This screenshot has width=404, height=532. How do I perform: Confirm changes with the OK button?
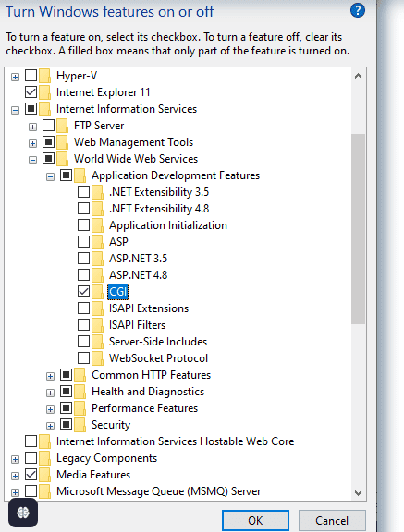(256, 521)
